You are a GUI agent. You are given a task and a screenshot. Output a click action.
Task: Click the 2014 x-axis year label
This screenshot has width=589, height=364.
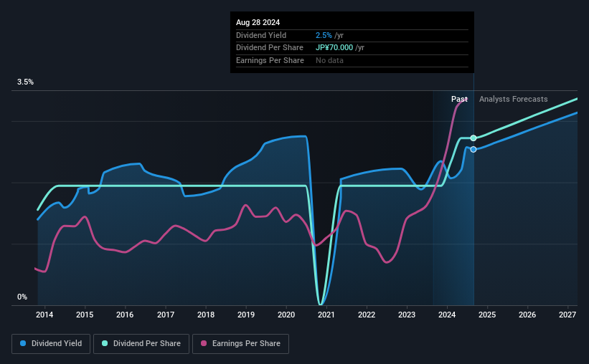(44, 315)
